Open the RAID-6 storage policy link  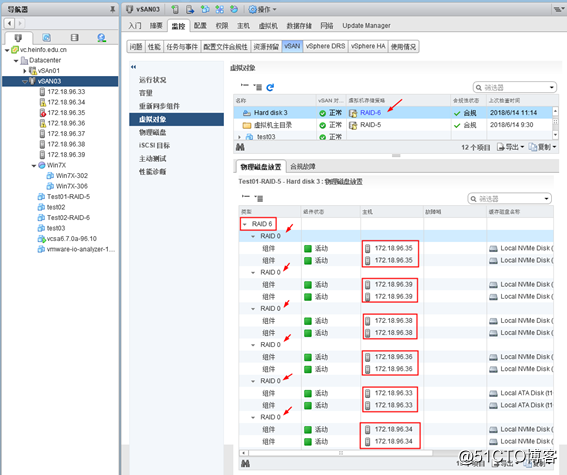coord(370,113)
